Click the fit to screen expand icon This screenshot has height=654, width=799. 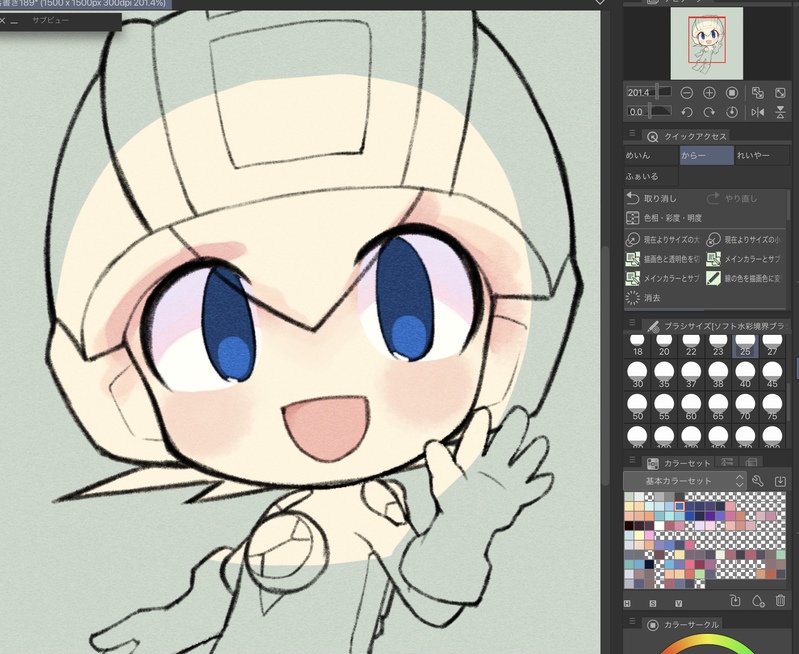click(x=780, y=93)
